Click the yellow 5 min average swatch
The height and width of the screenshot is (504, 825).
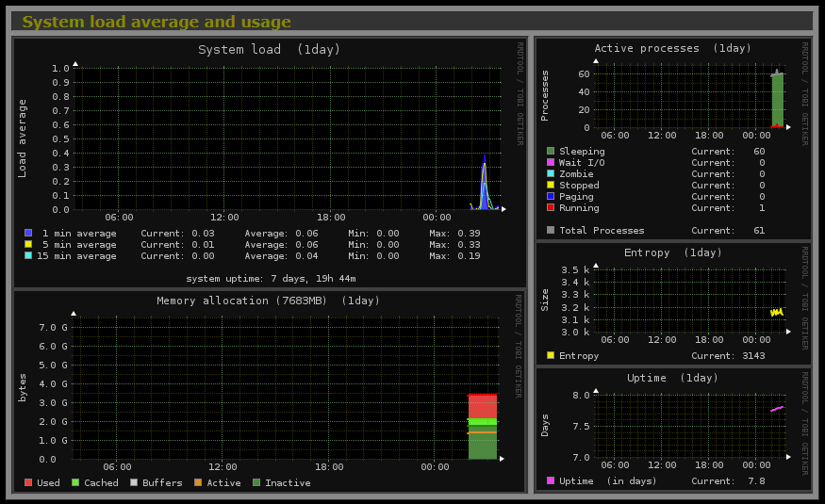click(x=28, y=244)
